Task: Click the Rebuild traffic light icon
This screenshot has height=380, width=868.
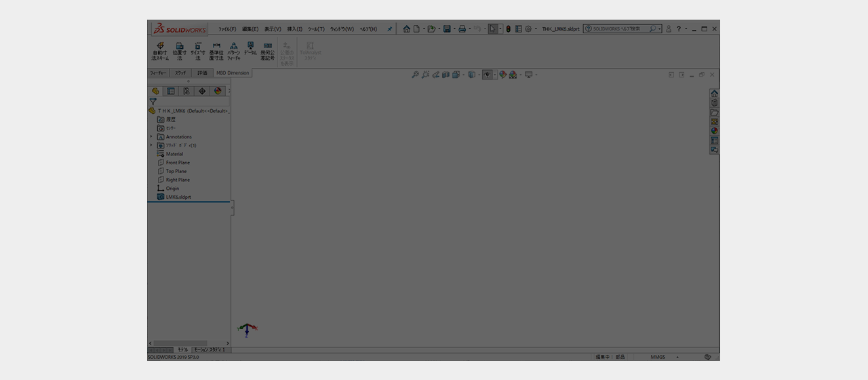Action: (508, 29)
